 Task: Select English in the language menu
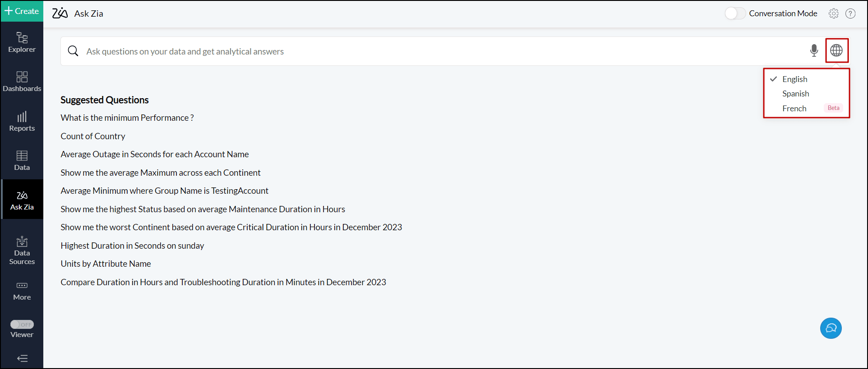(794, 79)
